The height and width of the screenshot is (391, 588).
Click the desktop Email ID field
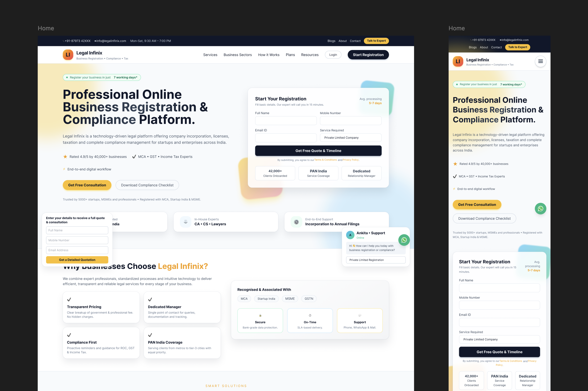click(x=286, y=138)
